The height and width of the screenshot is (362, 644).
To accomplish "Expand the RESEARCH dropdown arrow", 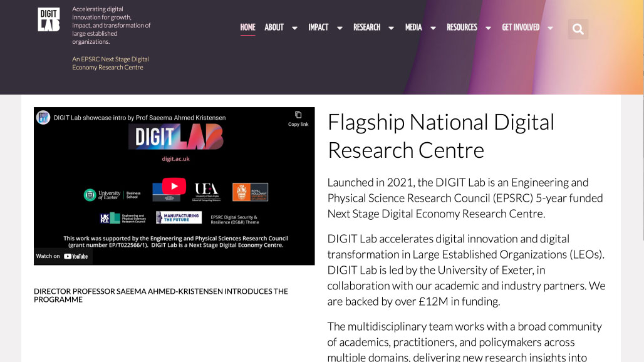I will (x=391, y=28).
